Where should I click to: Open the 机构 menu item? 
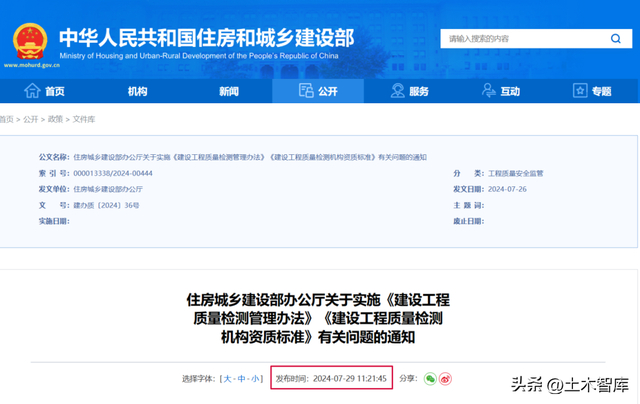click(x=138, y=91)
